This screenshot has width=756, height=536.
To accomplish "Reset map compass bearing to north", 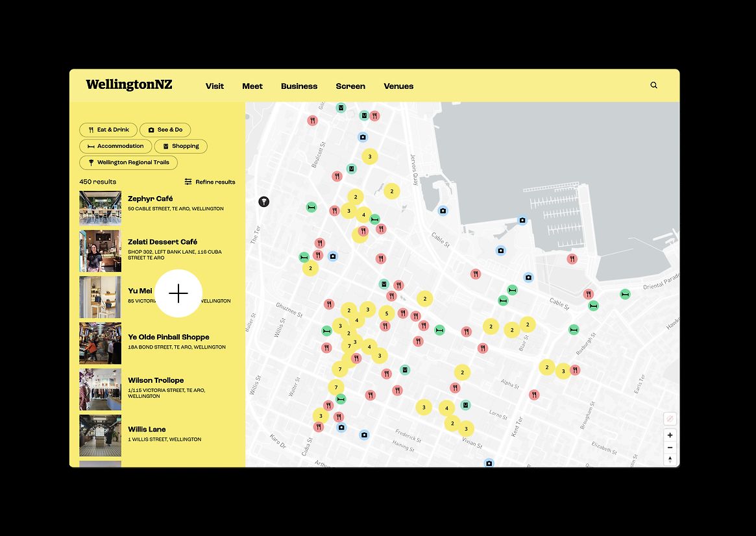I will pos(670,459).
